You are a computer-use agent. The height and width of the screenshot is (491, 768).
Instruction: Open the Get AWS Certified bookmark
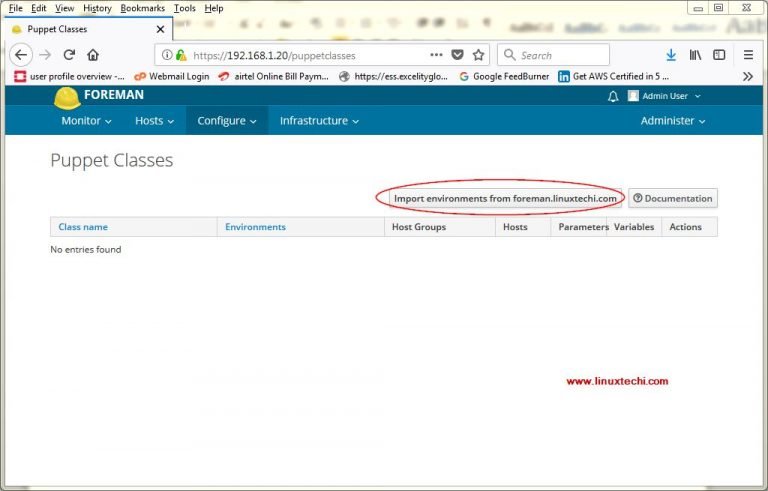tap(613, 76)
